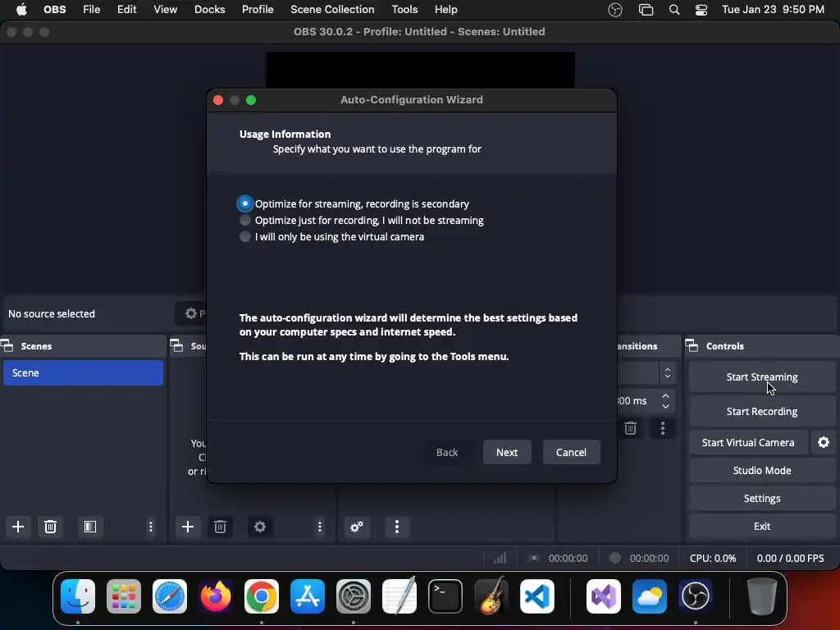Open OBS app icon in the Dock
Screen dimensions: 840x630
696,596
